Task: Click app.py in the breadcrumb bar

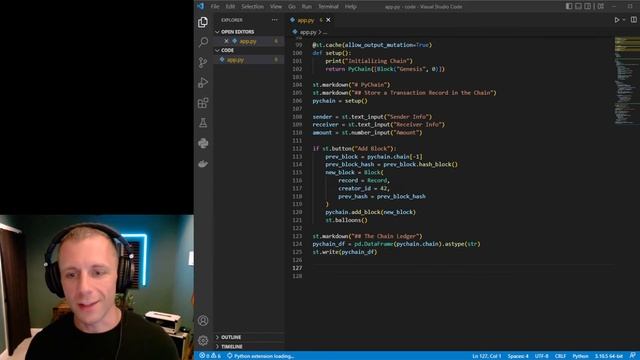Action: coord(308,32)
